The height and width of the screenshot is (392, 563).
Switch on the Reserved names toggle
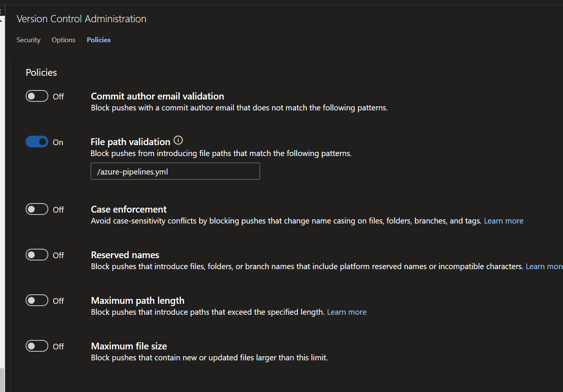[37, 255]
